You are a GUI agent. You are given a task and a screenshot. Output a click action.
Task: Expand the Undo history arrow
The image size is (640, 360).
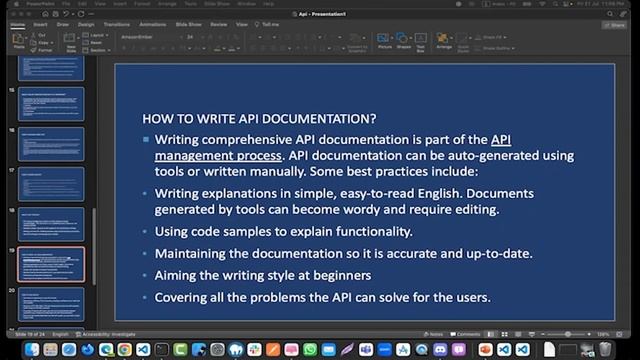tap(73, 14)
